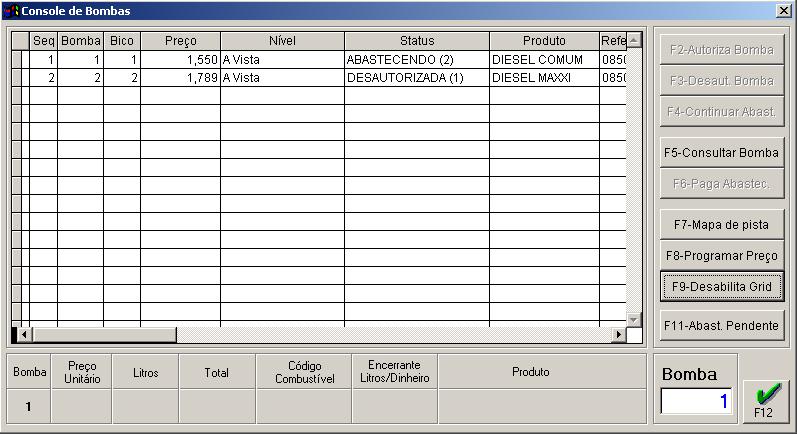
Task: Click Bico cell in DIESEL COMUM row
Action: [122, 59]
